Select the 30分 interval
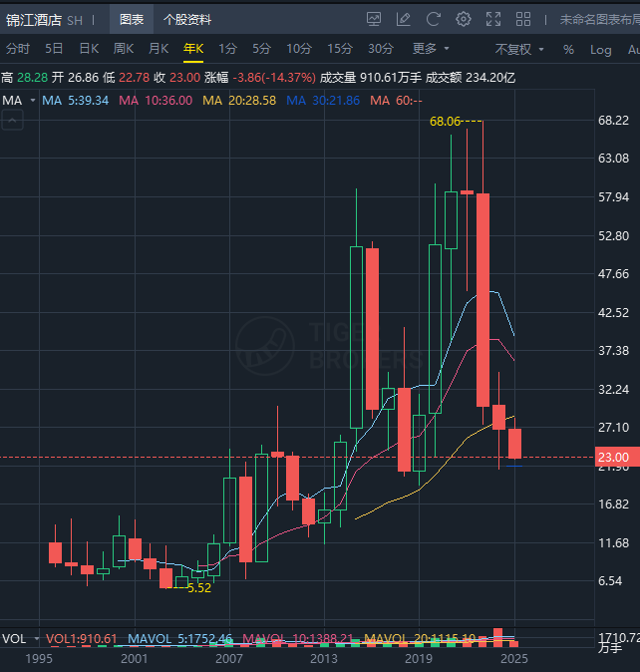This screenshot has height=672, width=640. pos(381,49)
